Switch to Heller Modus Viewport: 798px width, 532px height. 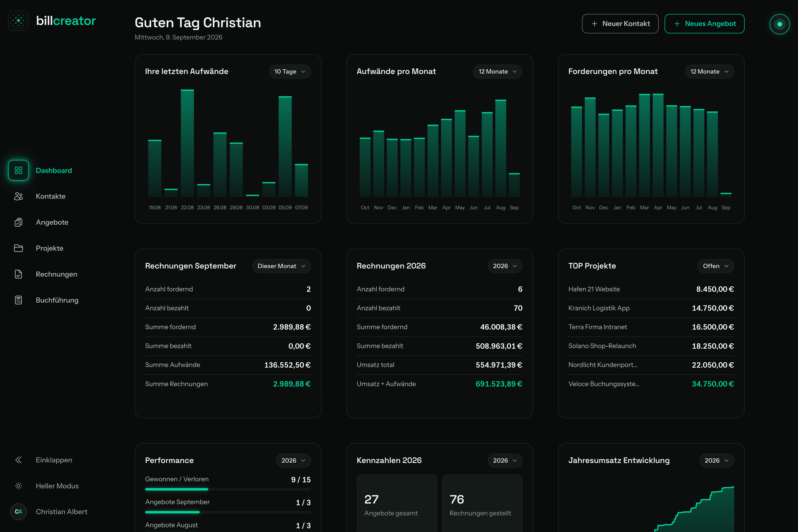[57, 486]
